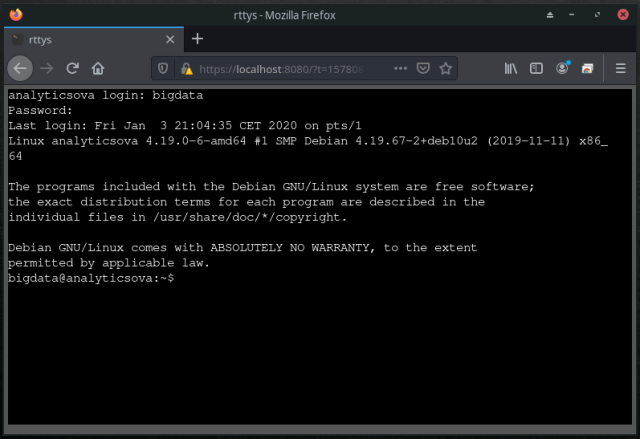Viewport: 640px width, 439px height.
Task: Click 'the exact distribution terms' line
Action: coord(247,202)
